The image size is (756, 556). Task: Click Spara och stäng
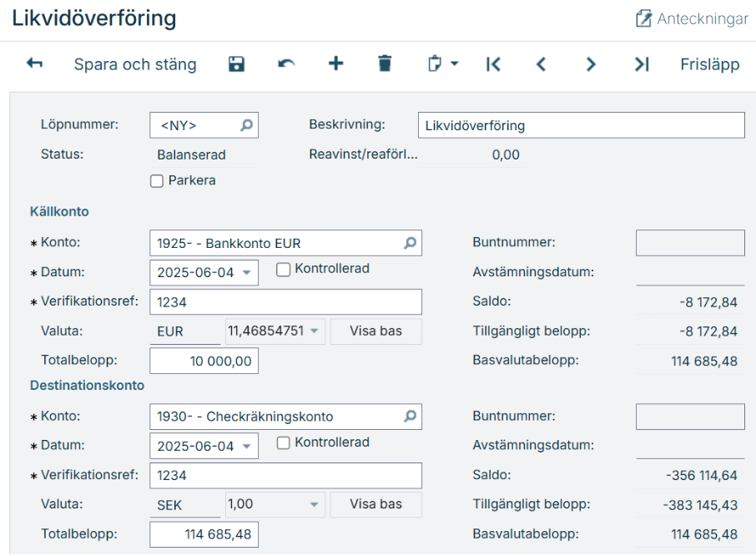click(x=135, y=64)
